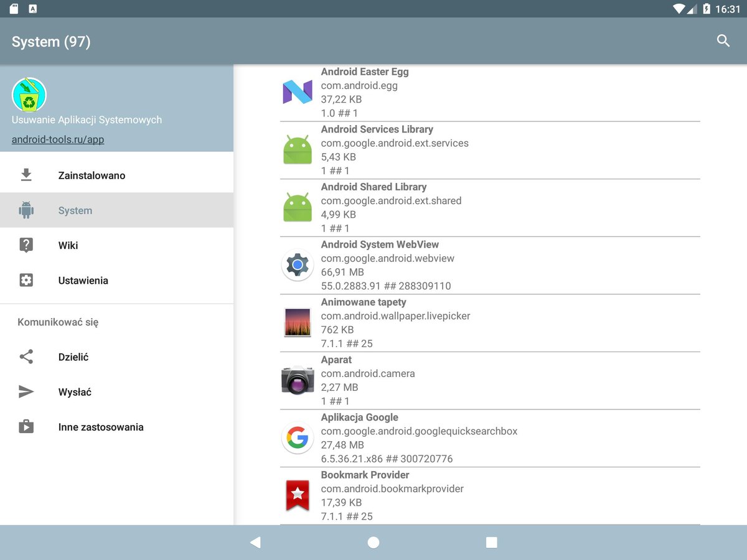Tap the download icon beside Zainstalowano
Screen dimensions: 747x560
point(26,175)
